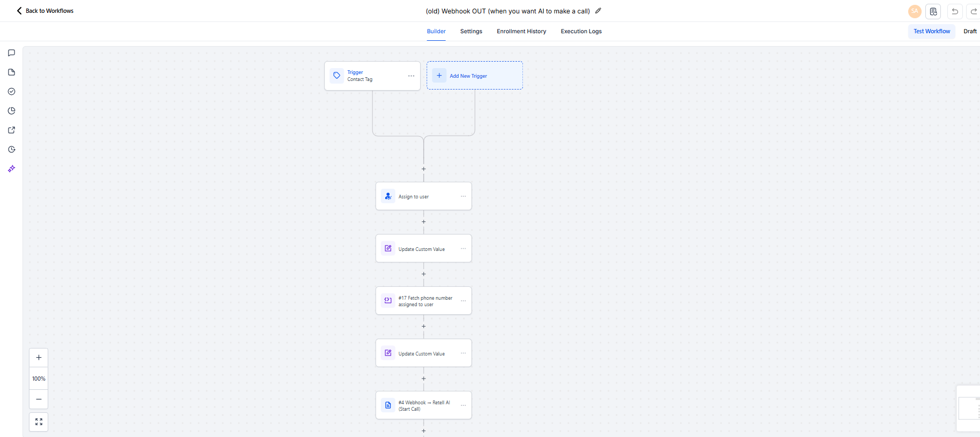
Task: Open the pie chart stats icon in the sidebar
Action: point(11,111)
